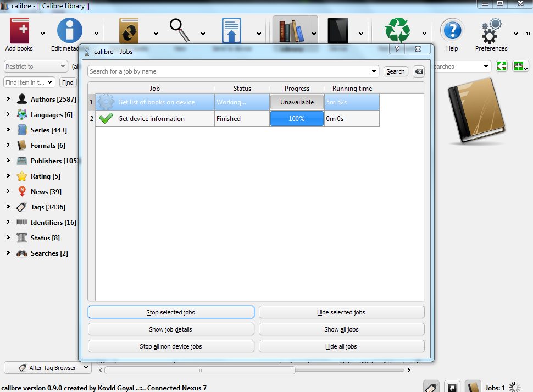Expand the Formats [6] category
The image size is (533, 392).
tap(8, 145)
